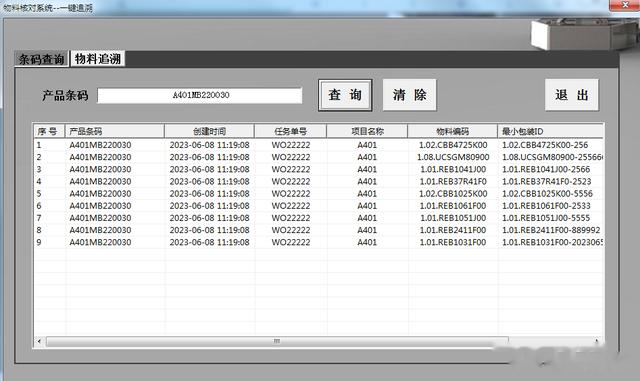This screenshot has width=640, height=381.
Task: Click A401 project name in row 7
Action: click(367, 218)
